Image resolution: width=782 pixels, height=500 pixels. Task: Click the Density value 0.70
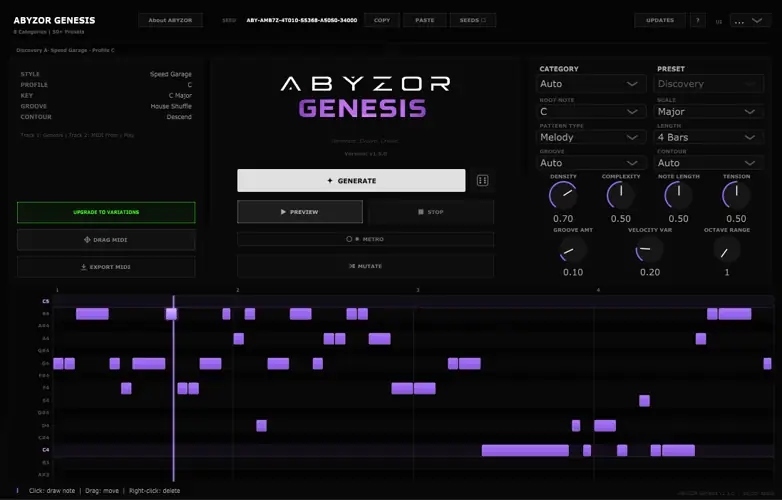tap(563, 219)
